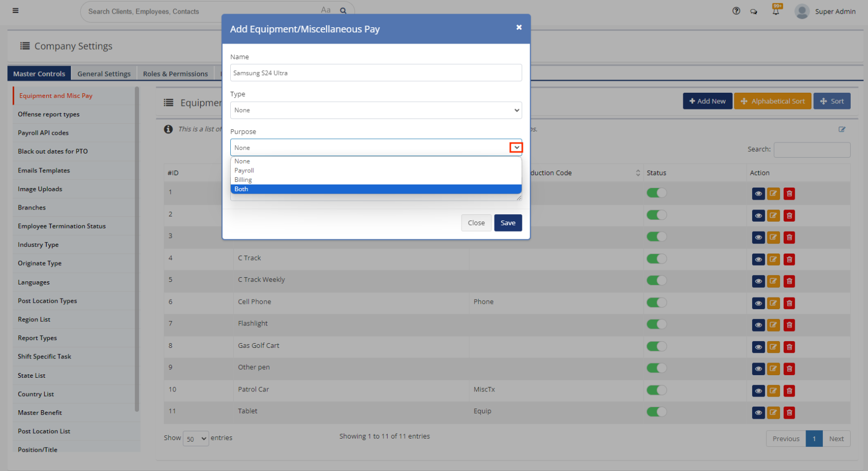View the Cell Phone row details

758,303
